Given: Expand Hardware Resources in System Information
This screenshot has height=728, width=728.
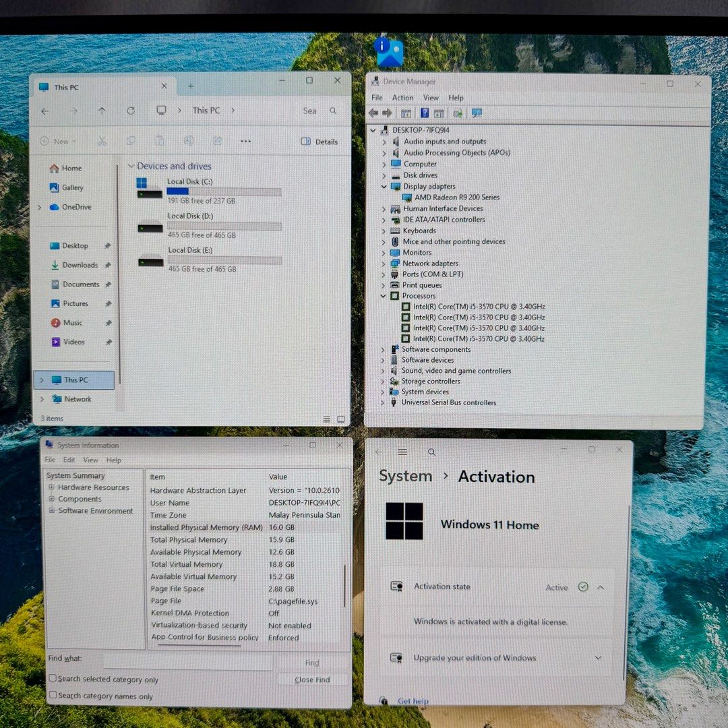Looking at the screenshot, I should [x=51, y=487].
